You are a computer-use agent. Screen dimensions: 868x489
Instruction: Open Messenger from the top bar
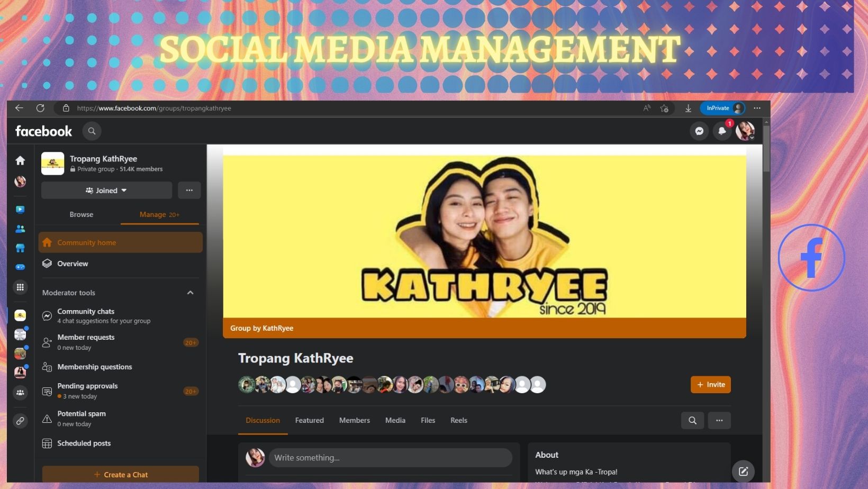pos(699,131)
